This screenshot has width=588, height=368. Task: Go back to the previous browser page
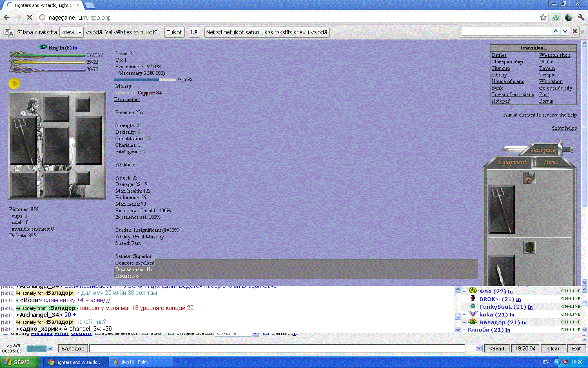click(7, 18)
